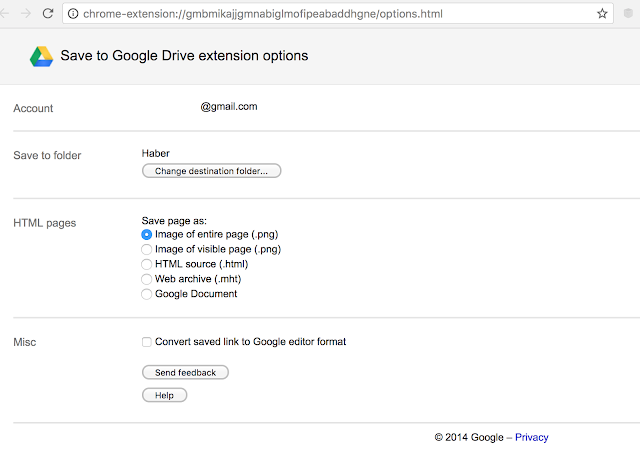Enable Convert saved link to Google editor format
Screen dimensions: 640x462
point(147,342)
